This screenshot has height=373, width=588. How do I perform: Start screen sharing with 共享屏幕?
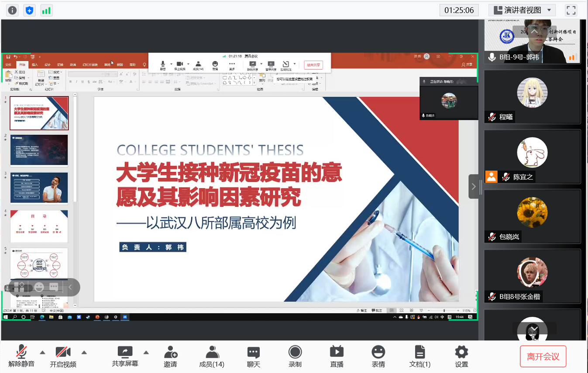(x=125, y=356)
